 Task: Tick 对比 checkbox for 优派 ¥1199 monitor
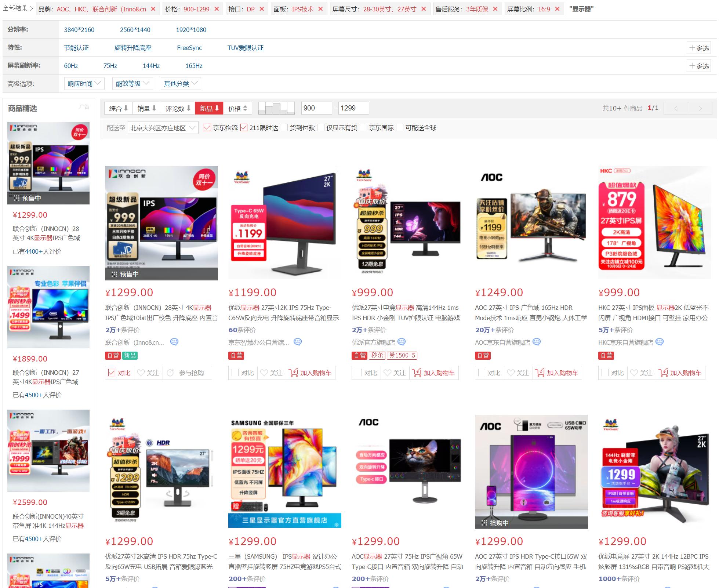pos(235,373)
